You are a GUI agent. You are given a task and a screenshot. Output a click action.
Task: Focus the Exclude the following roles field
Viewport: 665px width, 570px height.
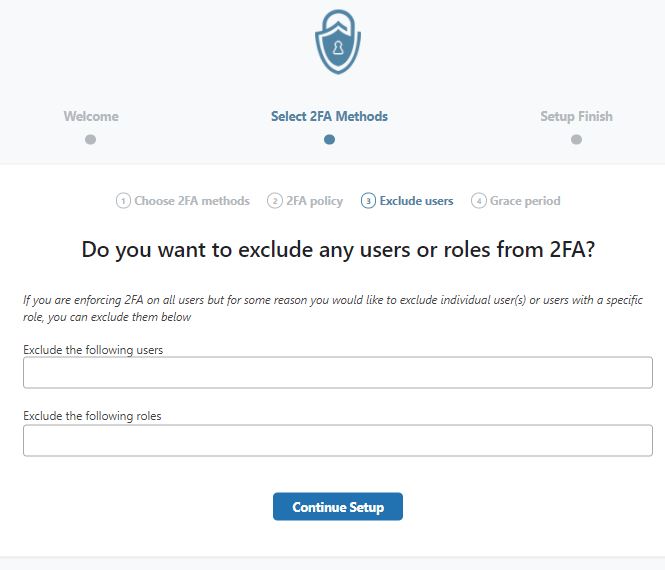[338, 440]
